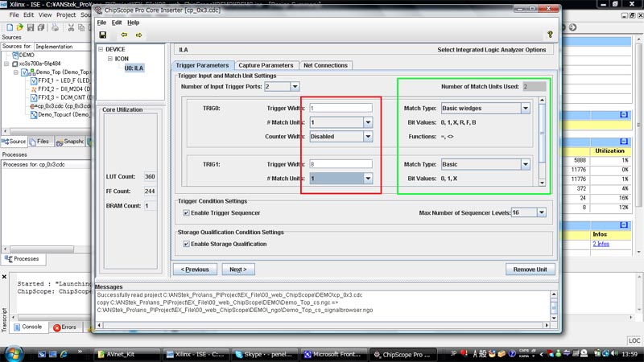
Task: Click TRIG0 Trigger Width input field
Action: click(341, 108)
